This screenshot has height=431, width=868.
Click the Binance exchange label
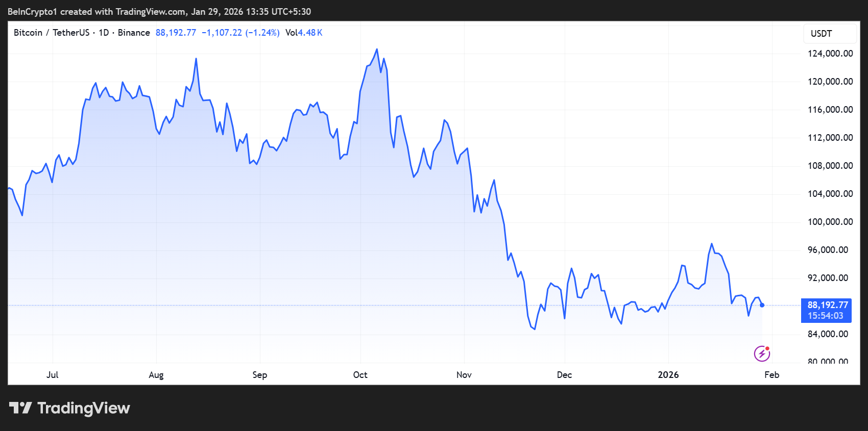point(134,33)
